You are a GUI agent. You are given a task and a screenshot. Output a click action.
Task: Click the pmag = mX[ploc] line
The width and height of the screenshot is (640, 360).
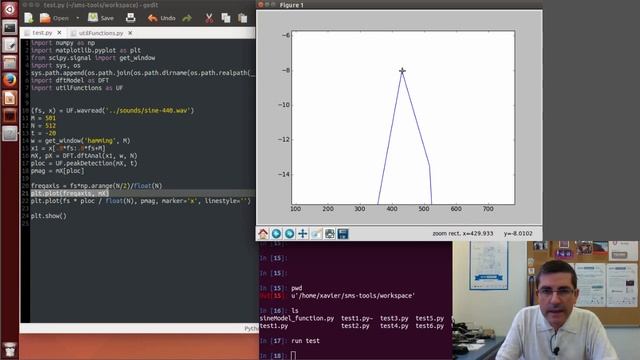tap(58, 171)
